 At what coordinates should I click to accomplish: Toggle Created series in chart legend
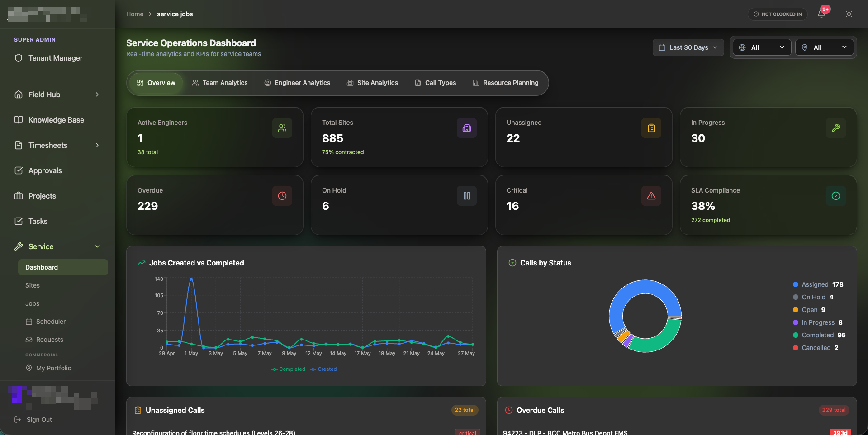(323, 369)
